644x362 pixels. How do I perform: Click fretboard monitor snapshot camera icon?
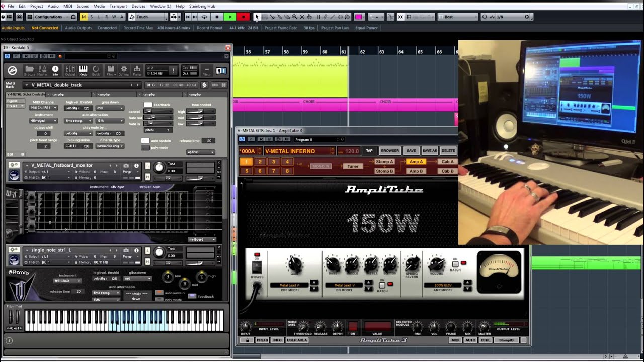[x=126, y=165]
